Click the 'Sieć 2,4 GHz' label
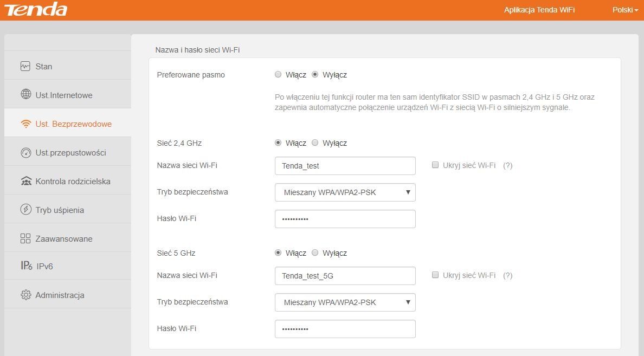Screen dimensions: 644x356 pyautogui.click(x=179, y=143)
